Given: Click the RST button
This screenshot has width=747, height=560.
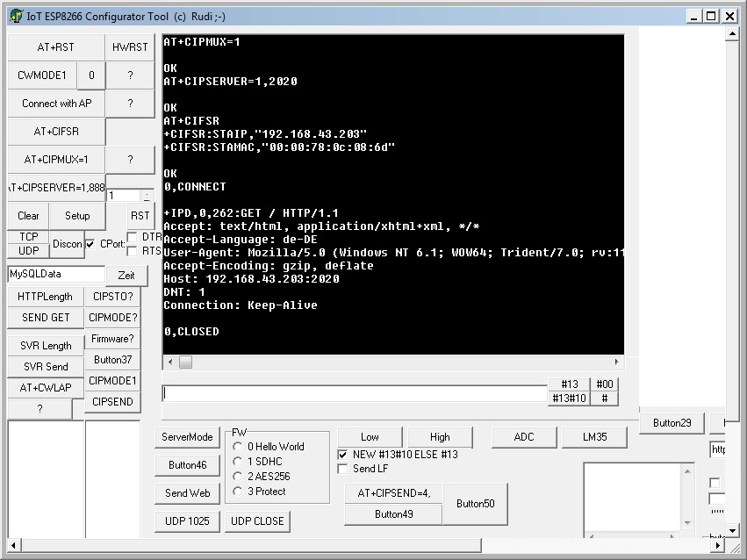Looking at the screenshot, I should [x=140, y=216].
